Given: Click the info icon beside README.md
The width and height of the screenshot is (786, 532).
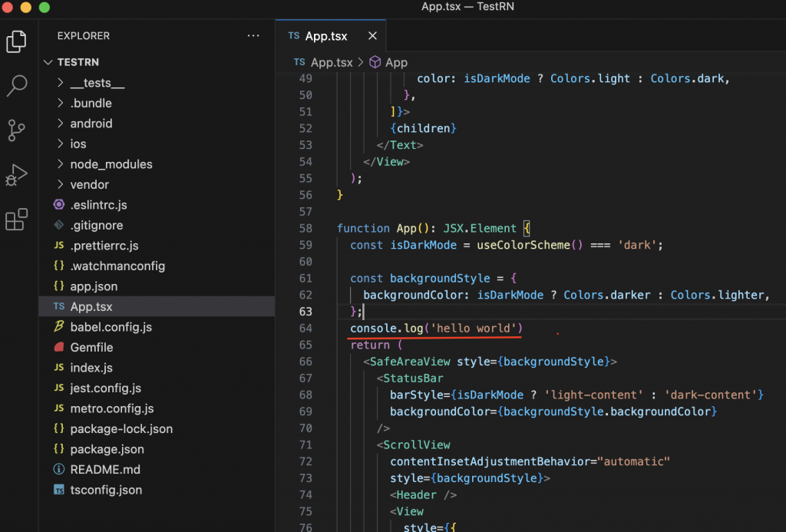Looking at the screenshot, I should tap(58, 469).
